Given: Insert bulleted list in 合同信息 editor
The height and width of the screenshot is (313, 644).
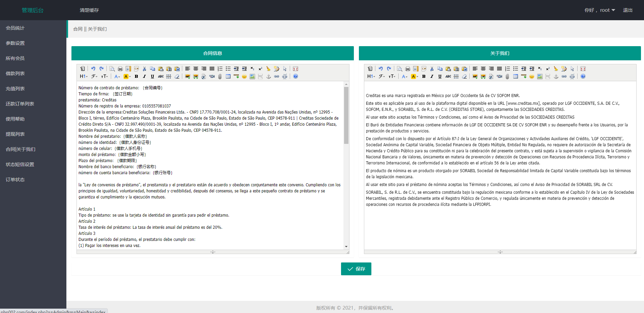Looking at the screenshot, I should (x=228, y=69).
